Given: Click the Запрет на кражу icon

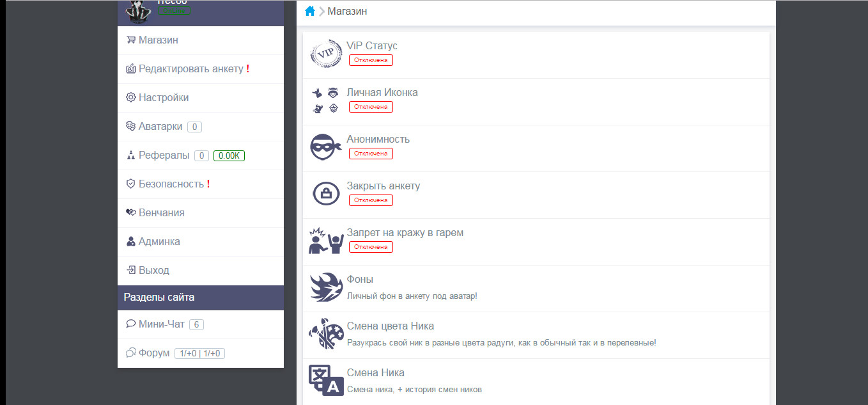Looking at the screenshot, I should coord(326,241).
